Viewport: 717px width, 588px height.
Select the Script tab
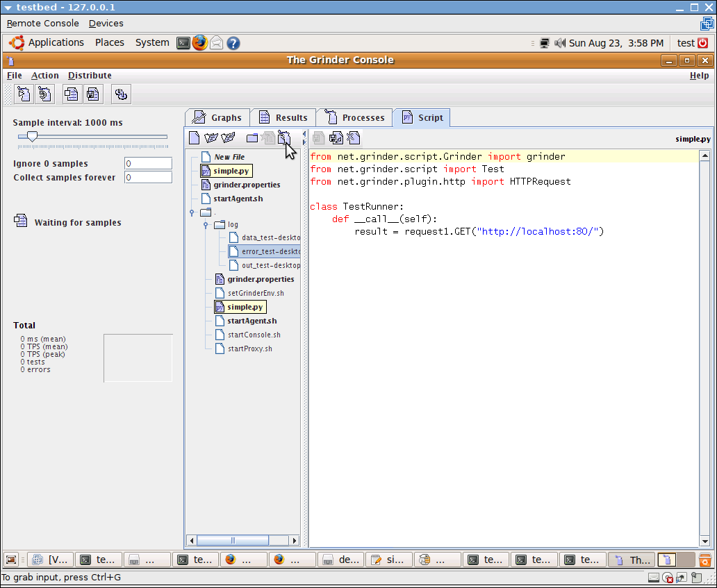422,117
